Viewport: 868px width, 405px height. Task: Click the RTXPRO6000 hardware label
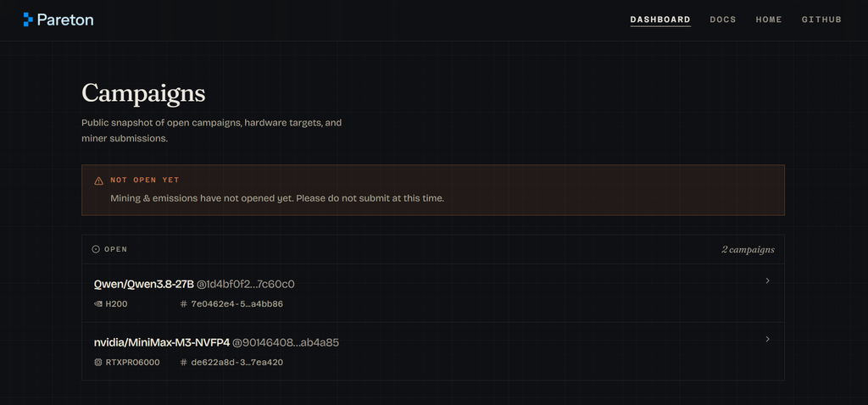(132, 363)
